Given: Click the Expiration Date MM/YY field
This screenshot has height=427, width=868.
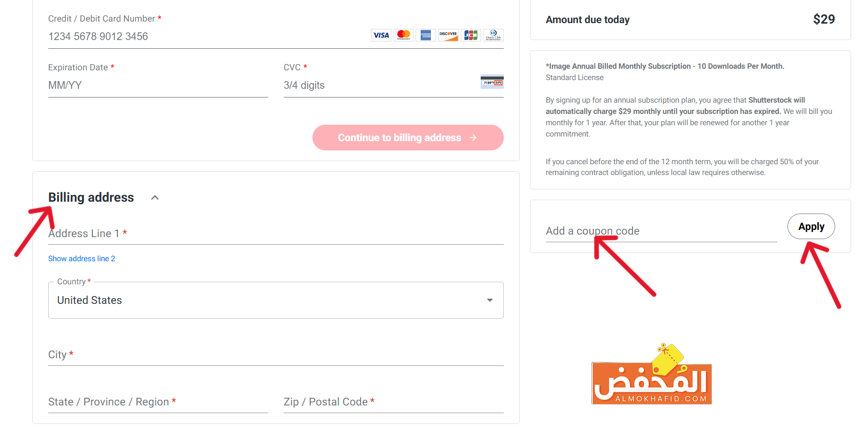Looking at the screenshot, I should [158, 85].
